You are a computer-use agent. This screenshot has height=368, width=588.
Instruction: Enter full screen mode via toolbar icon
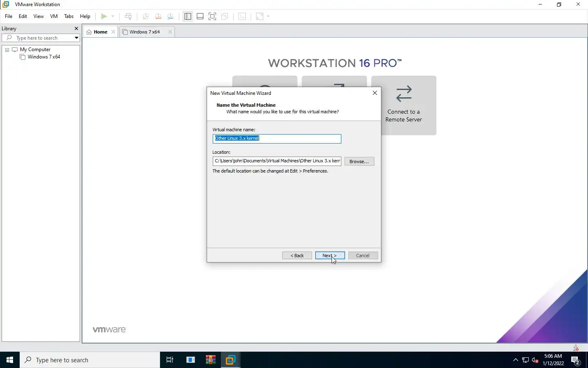pyautogui.click(x=212, y=16)
